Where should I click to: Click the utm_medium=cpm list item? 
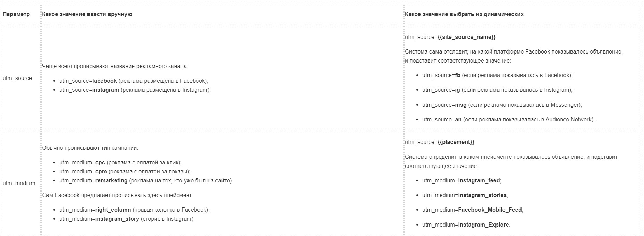click(125, 172)
